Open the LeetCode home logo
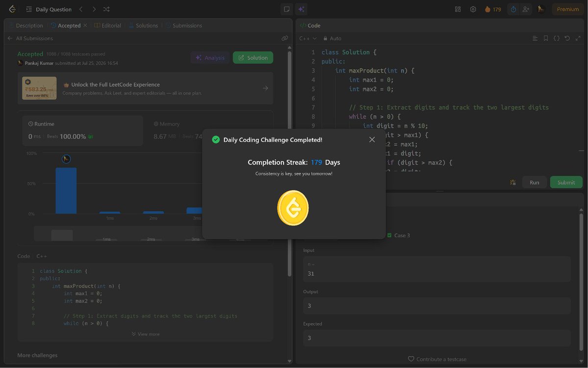This screenshot has width=588, height=368. 12,9
